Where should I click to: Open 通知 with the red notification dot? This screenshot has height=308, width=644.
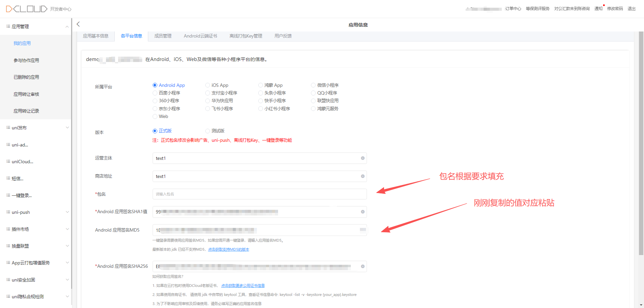click(598, 9)
